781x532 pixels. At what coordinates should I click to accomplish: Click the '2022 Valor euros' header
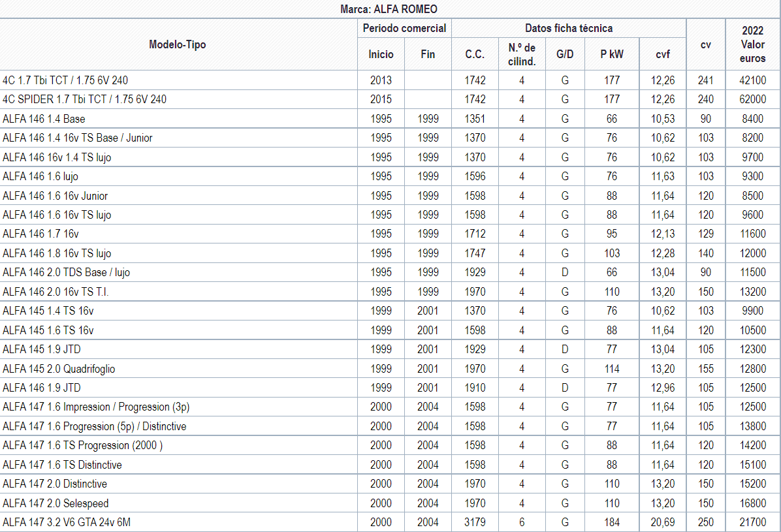coord(753,44)
